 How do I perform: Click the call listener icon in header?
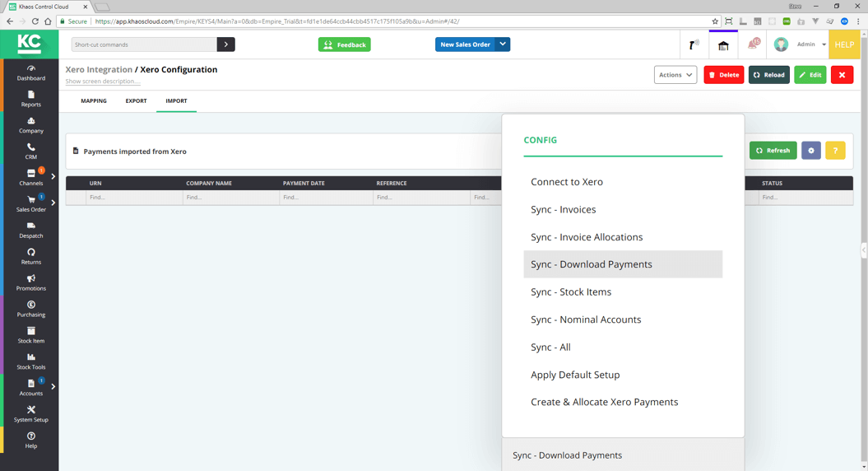click(694, 44)
